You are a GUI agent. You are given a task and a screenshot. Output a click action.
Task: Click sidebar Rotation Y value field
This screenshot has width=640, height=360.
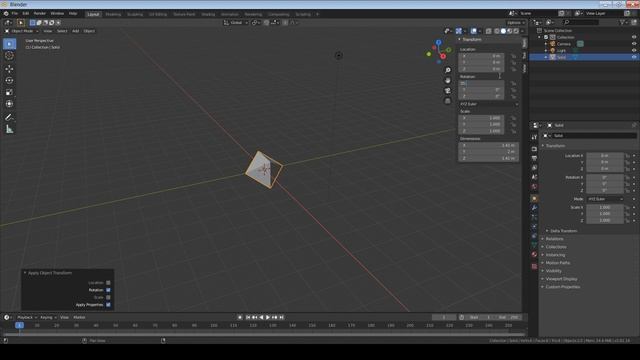click(x=481, y=90)
